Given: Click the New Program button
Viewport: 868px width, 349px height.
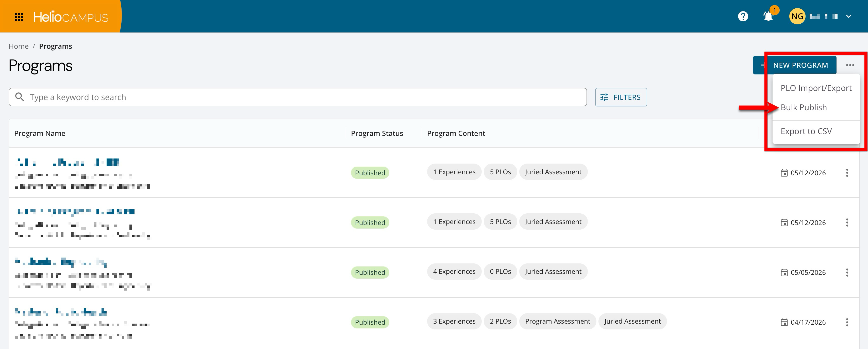Looking at the screenshot, I should click(x=795, y=65).
